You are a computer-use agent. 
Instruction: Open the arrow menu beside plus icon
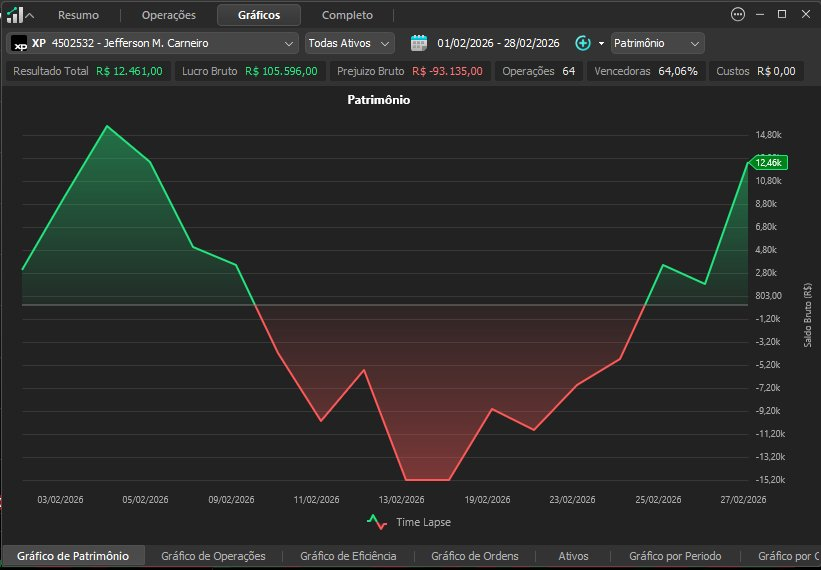601,43
